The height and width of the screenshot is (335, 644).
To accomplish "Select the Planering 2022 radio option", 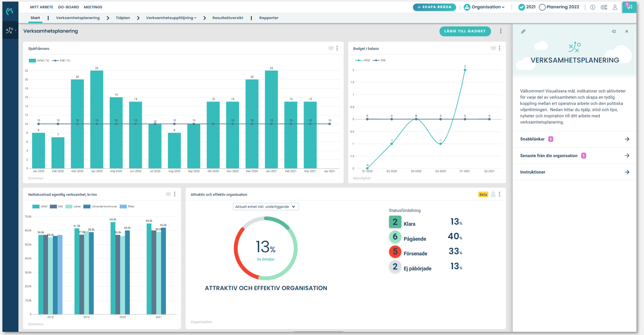I will click(x=559, y=7).
